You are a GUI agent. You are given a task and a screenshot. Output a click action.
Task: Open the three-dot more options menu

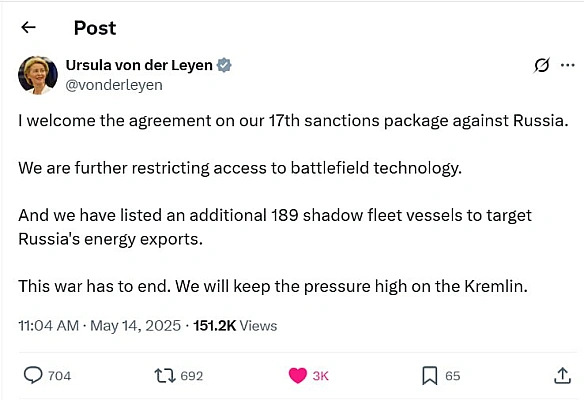tap(568, 66)
